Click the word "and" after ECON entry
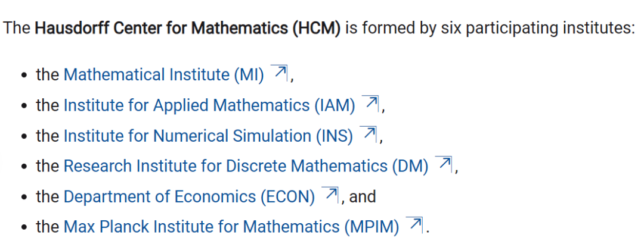Screen dimensions: 644x244 click(363, 196)
